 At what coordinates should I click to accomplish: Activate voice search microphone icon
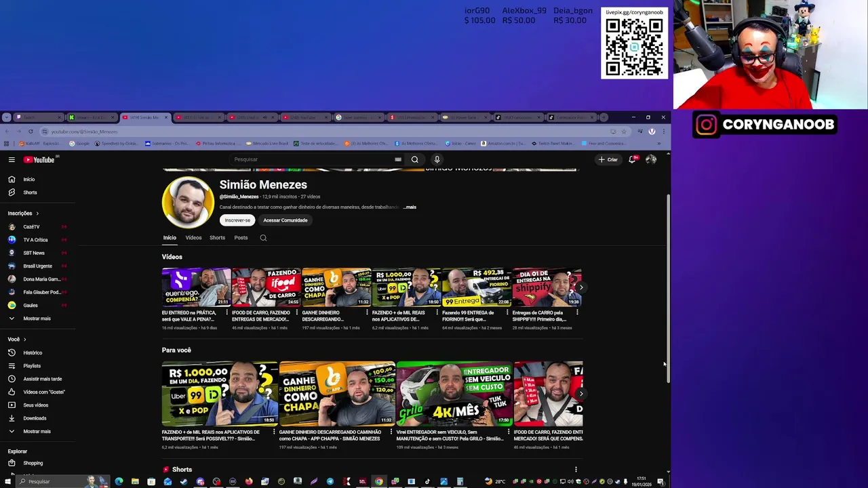click(x=437, y=160)
